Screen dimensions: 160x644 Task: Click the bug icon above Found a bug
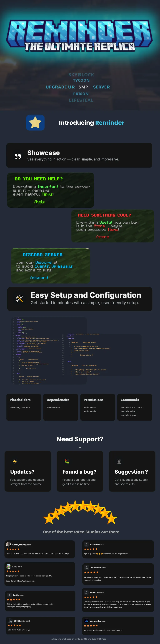67,461
